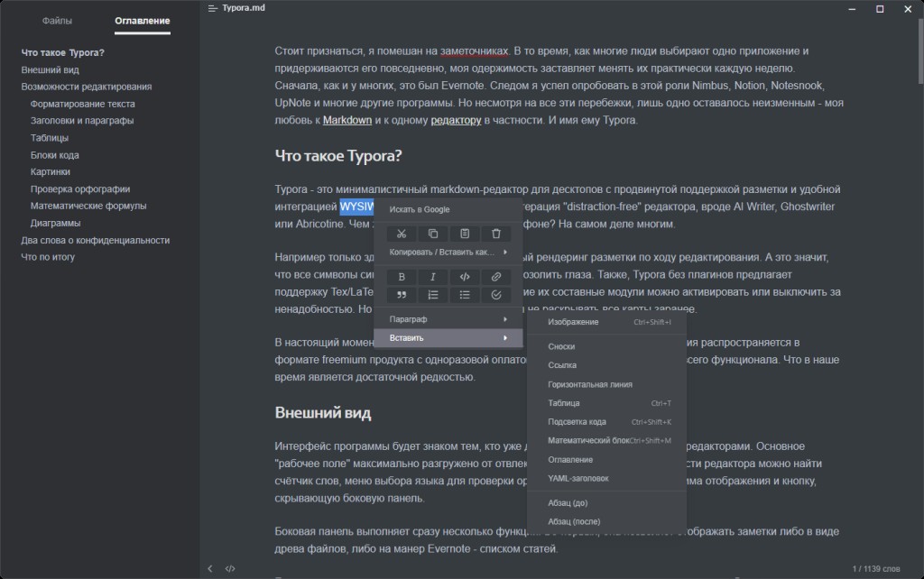
Task: Go to outline heading Заголовки и параграфы
Action: tap(82, 120)
